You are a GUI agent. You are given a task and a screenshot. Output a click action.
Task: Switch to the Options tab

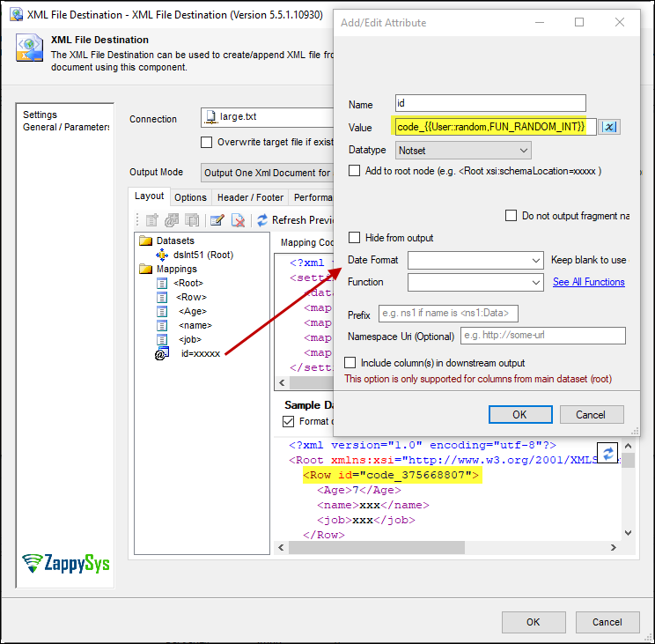pos(190,197)
